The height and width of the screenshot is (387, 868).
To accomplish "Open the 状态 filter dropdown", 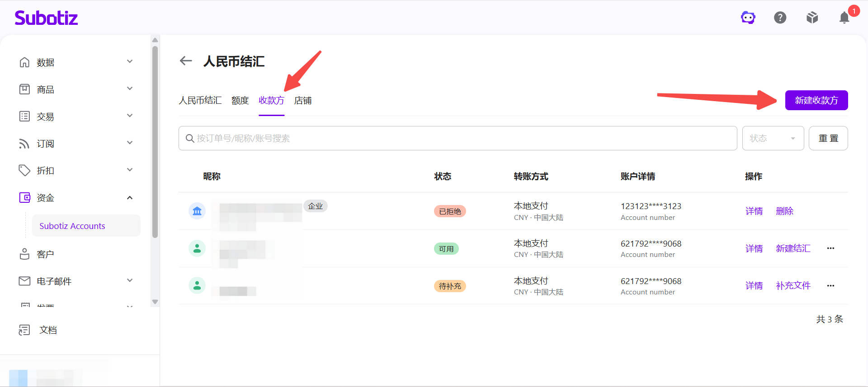I will point(773,138).
